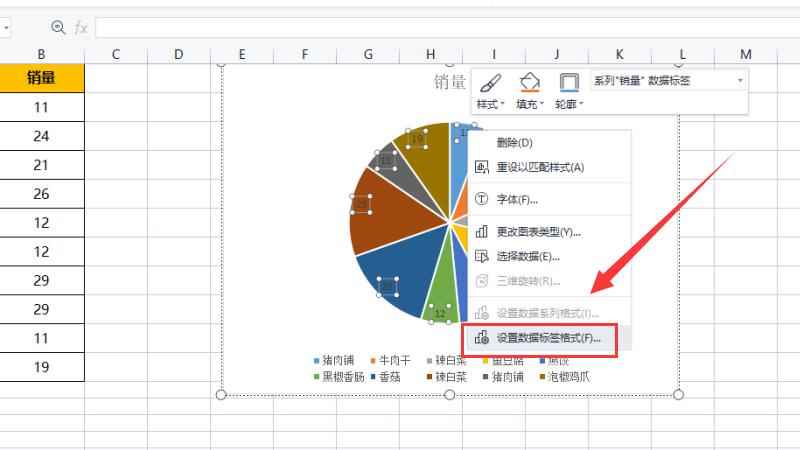Click the green pie slice
The image size is (800, 450).
pos(444,286)
